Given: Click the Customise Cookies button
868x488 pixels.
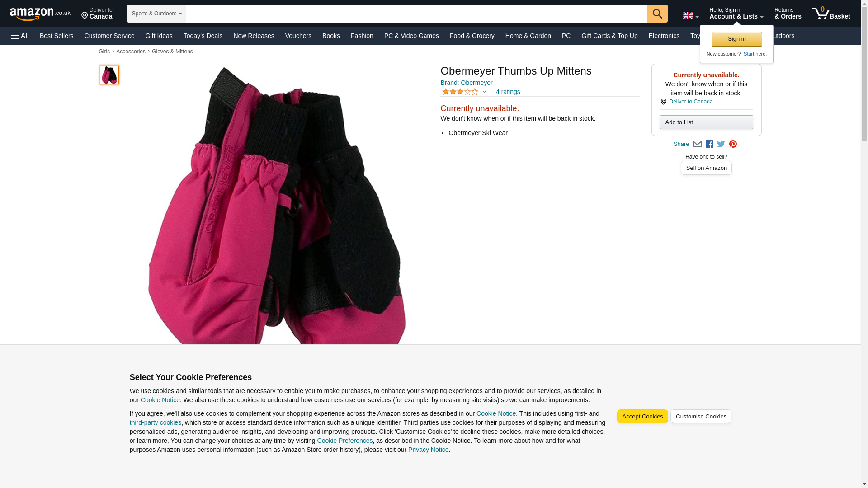Looking at the screenshot, I should click(701, 417).
